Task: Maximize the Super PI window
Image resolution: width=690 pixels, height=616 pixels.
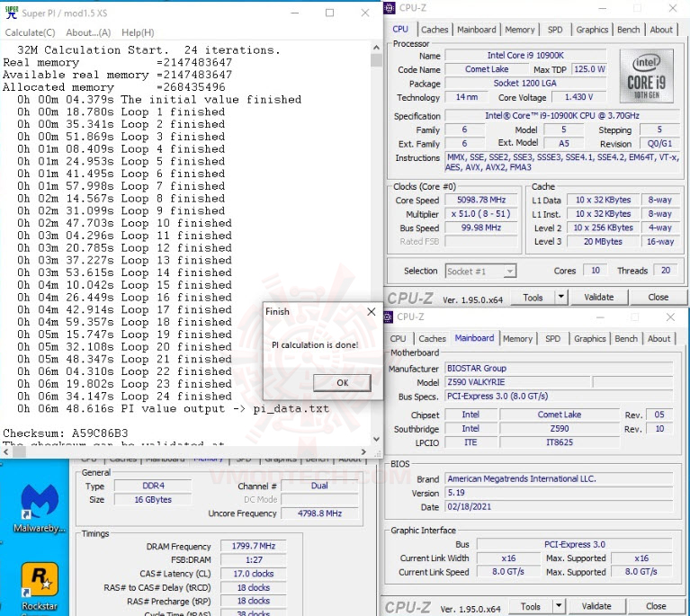Action: (329, 13)
